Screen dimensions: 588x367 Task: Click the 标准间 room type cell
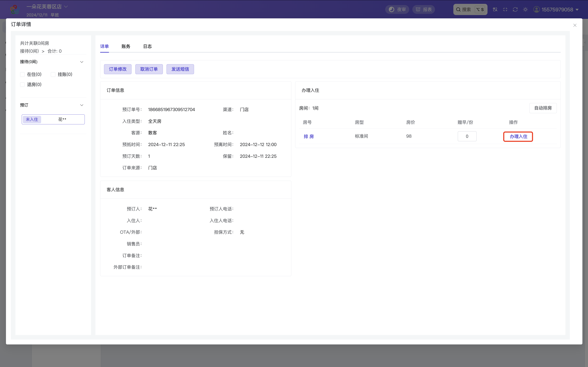tap(361, 136)
